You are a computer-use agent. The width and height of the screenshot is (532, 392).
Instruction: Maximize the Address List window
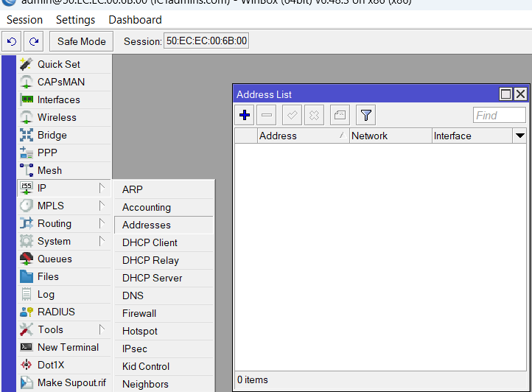click(x=506, y=94)
